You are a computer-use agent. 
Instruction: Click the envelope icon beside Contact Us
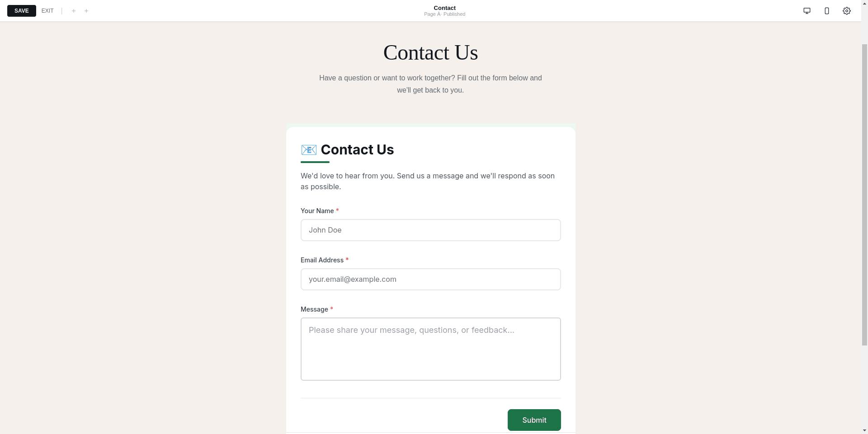309,149
